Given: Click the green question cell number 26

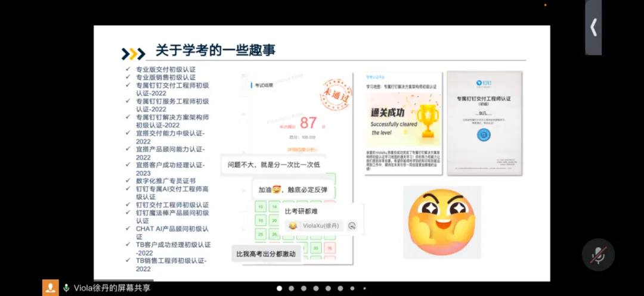Looking at the screenshot, I should [274, 235].
